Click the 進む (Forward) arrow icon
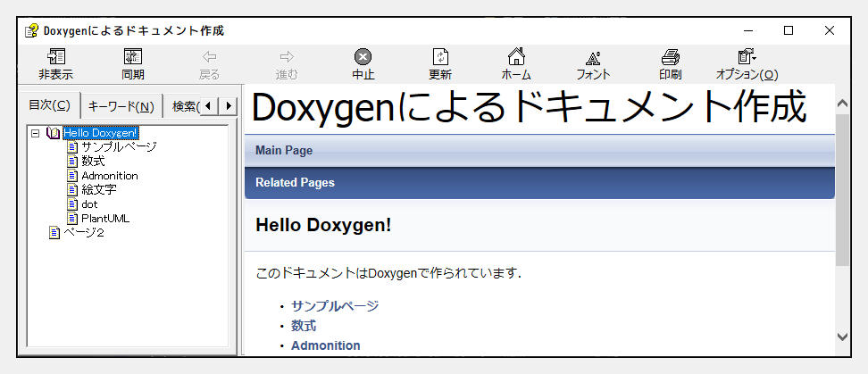 (287, 56)
